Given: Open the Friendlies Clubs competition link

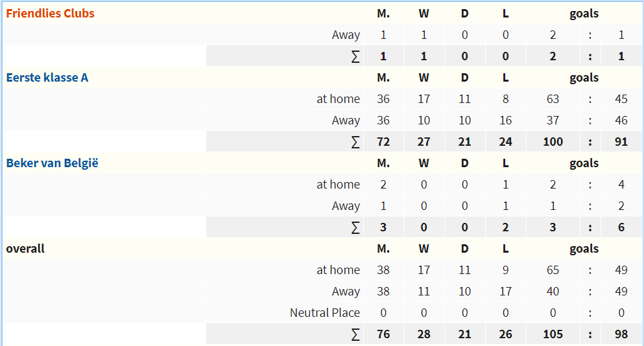Looking at the screenshot, I should tap(50, 14).
